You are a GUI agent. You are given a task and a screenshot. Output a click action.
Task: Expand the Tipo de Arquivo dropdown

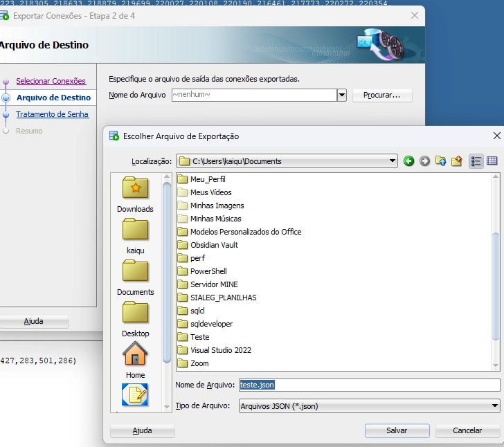tap(495, 406)
